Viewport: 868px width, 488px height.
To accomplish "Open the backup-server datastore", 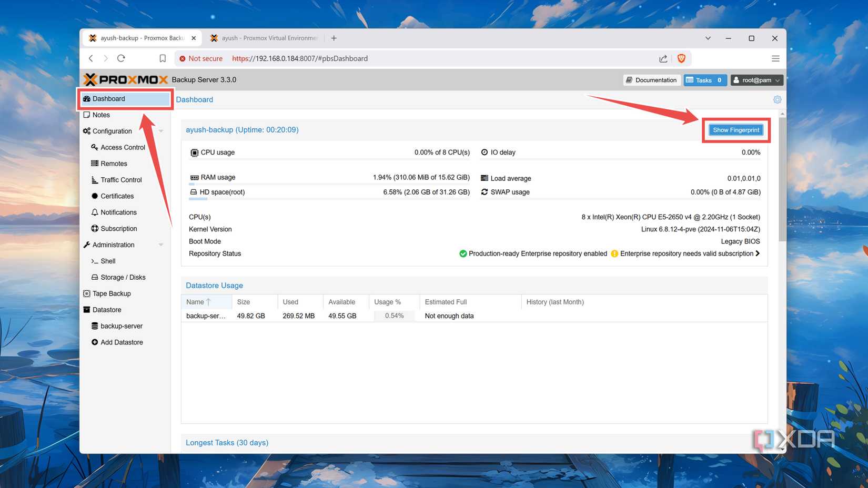I will point(121,326).
